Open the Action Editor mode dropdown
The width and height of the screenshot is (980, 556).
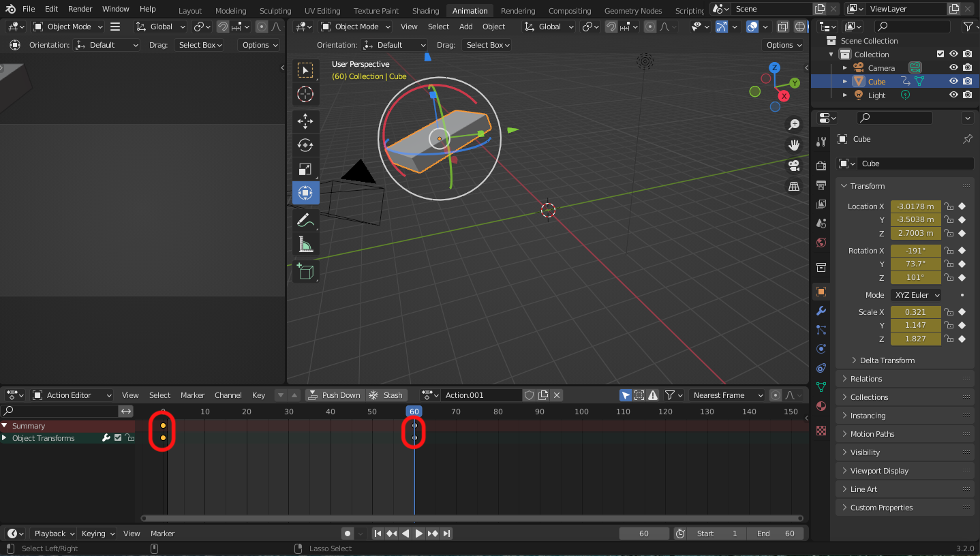[72, 395]
